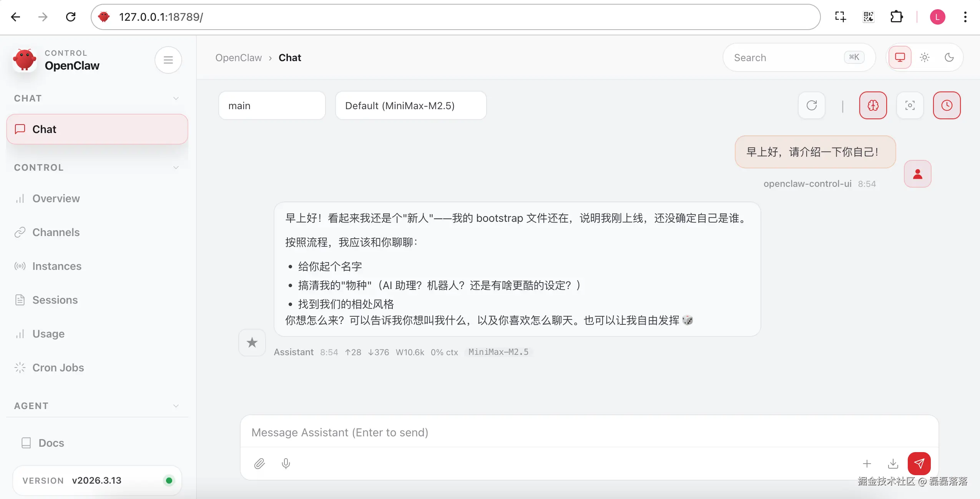Toggle the brain reasoning icon
The width and height of the screenshot is (980, 499).
pos(872,105)
